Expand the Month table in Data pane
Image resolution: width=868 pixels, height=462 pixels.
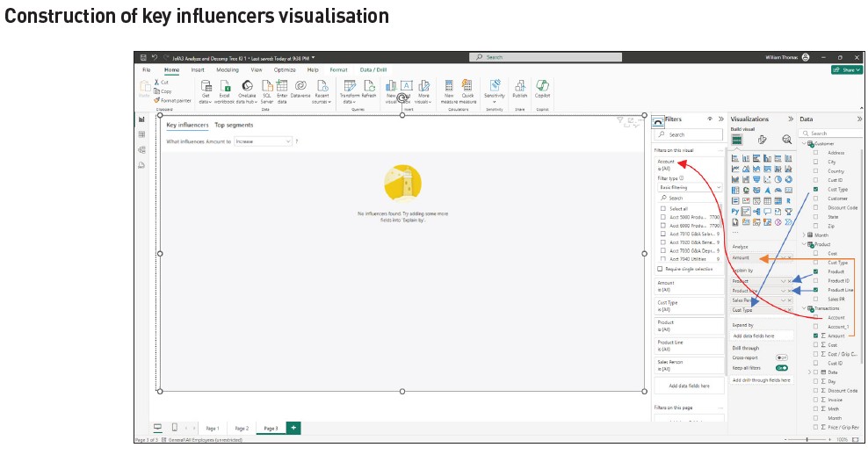click(x=804, y=235)
